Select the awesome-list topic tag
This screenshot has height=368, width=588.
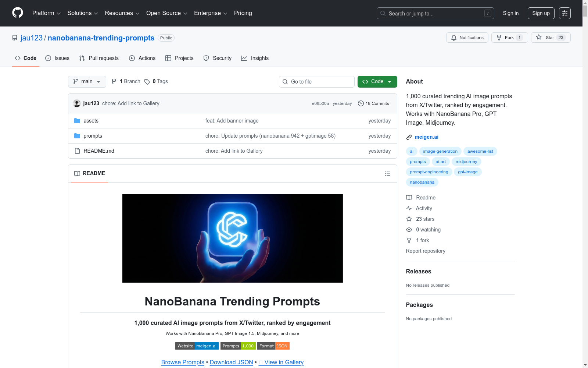480,151
